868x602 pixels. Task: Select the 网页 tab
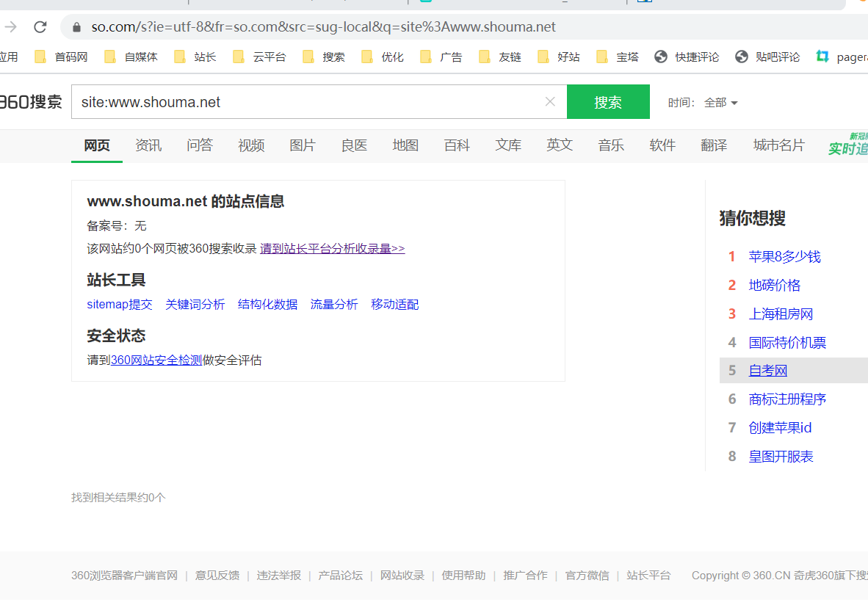tap(97, 145)
